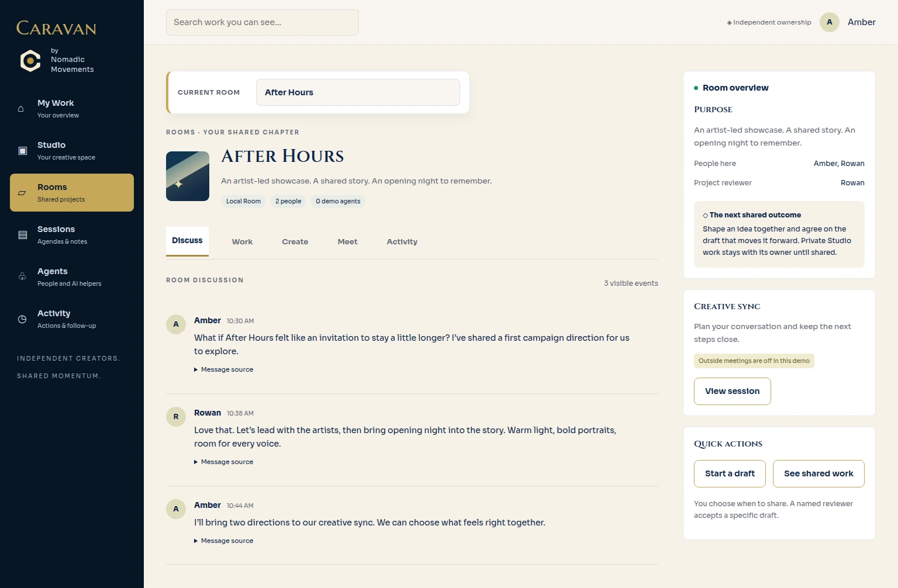
Task: Switch to the Work tab
Action: (242, 242)
